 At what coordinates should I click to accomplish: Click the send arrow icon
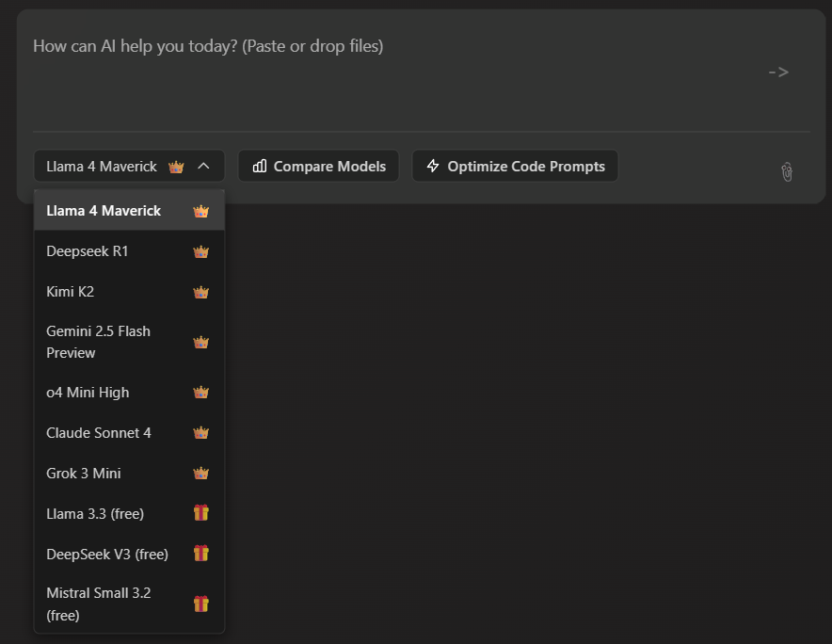[778, 72]
